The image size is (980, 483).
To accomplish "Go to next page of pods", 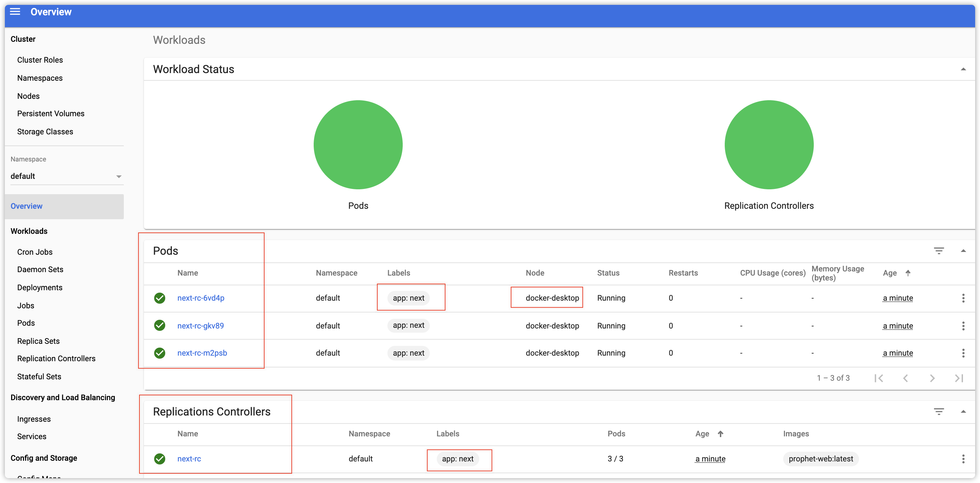I will pyautogui.click(x=932, y=378).
